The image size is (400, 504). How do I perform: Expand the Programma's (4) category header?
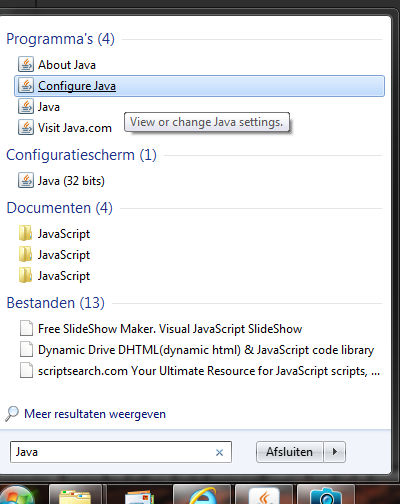(60, 39)
